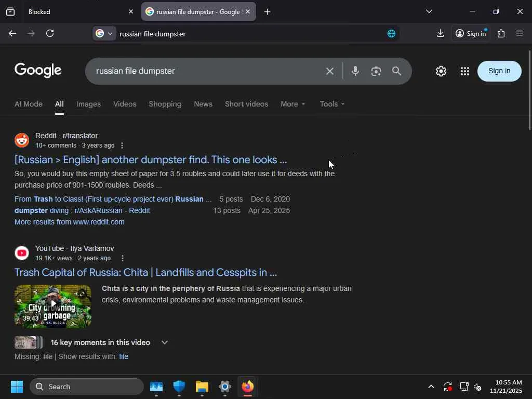Image resolution: width=532 pixels, height=399 pixels.
Task: Open the photos app in taskbar
Action: 156,387
